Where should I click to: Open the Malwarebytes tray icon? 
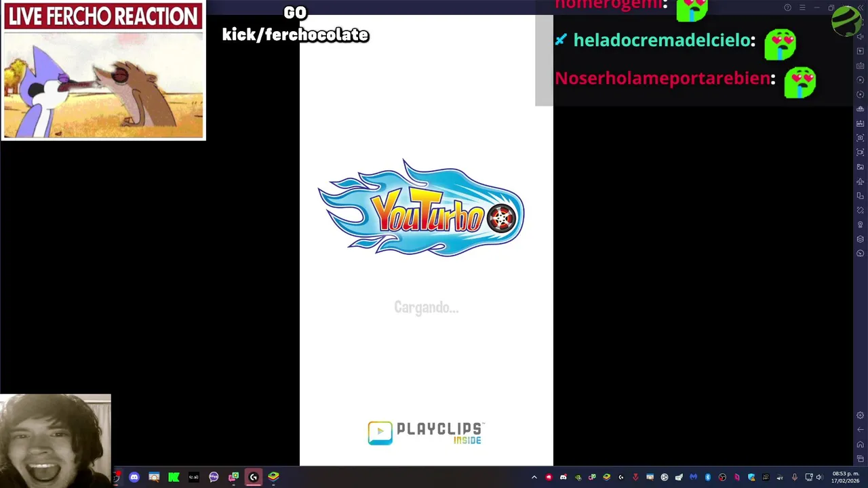click(x=693, y=477)
